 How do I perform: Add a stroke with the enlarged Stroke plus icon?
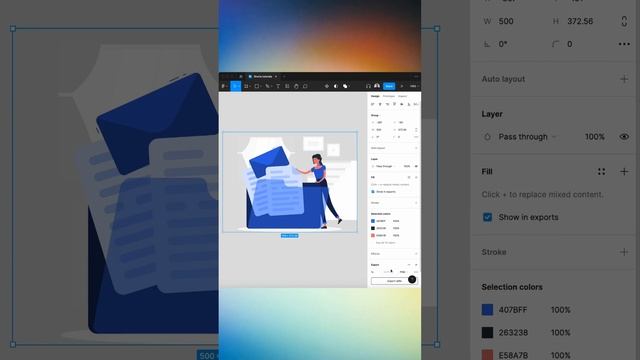pos(624,252)
